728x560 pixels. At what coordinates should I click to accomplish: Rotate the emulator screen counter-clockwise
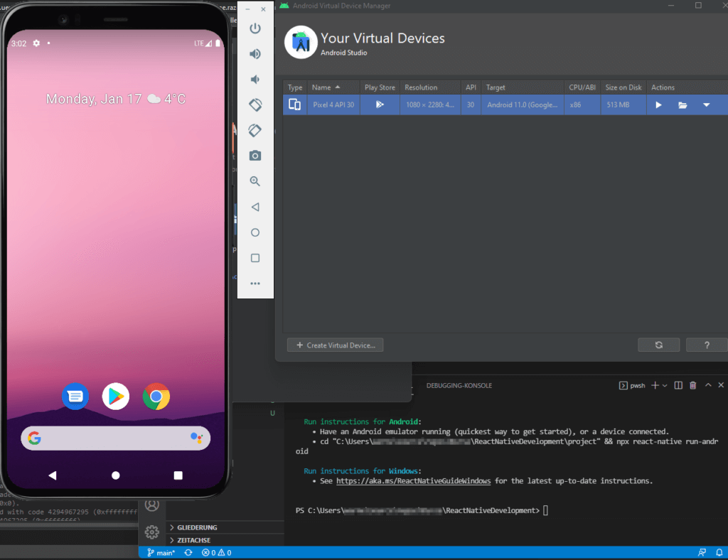[x=255, y=104]
